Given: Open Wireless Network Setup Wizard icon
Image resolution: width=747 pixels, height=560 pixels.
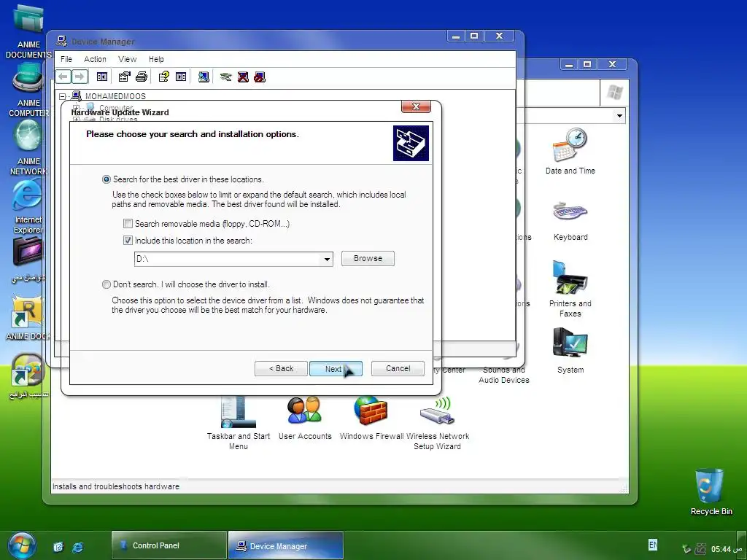Looking at the screenshot, I should 438,423.
